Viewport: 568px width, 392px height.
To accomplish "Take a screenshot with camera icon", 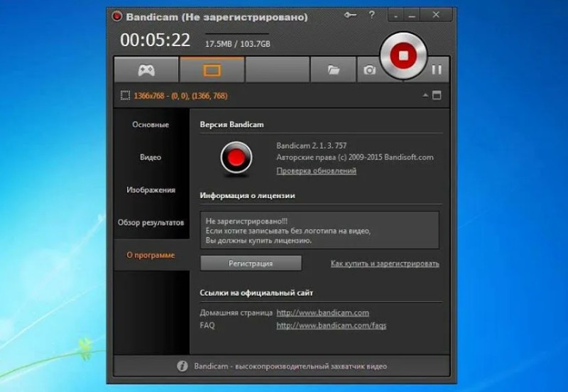I will (x=369, y=70).
